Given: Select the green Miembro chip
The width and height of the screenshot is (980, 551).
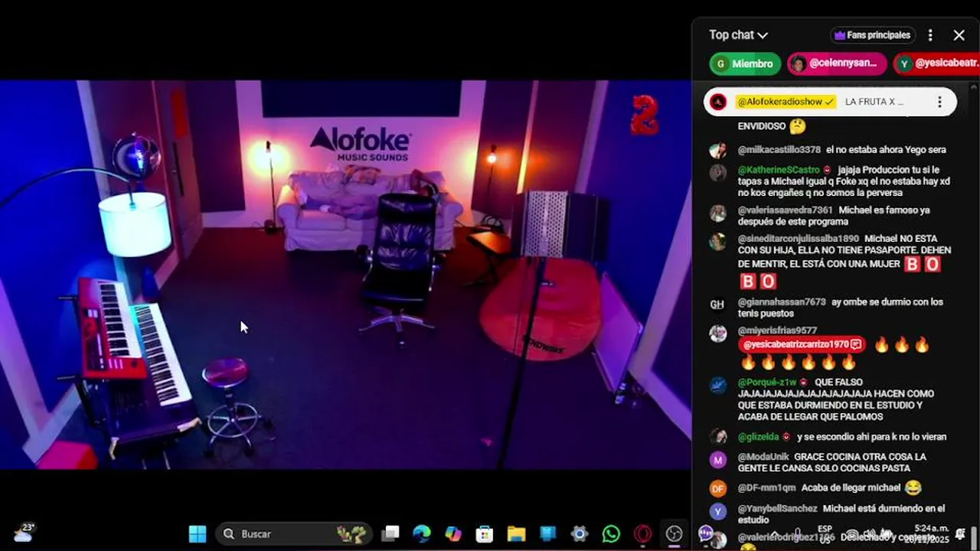Looking at the screenshot, I should (745, 64).
